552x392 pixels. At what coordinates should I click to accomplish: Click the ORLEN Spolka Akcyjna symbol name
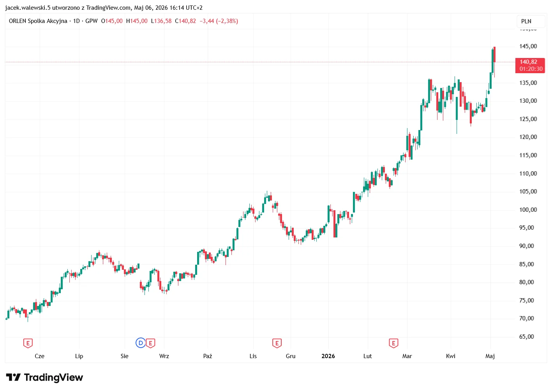click(38, 21)
